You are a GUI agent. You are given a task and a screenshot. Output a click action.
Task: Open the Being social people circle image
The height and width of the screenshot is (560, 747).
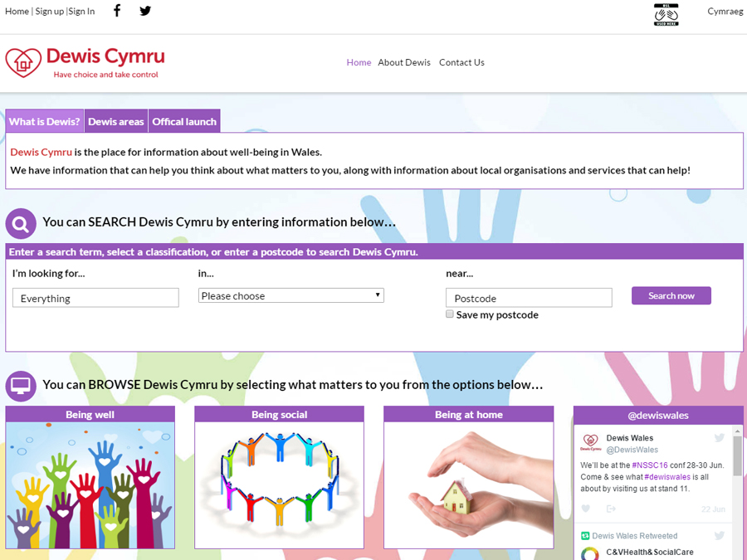(279, 485)
